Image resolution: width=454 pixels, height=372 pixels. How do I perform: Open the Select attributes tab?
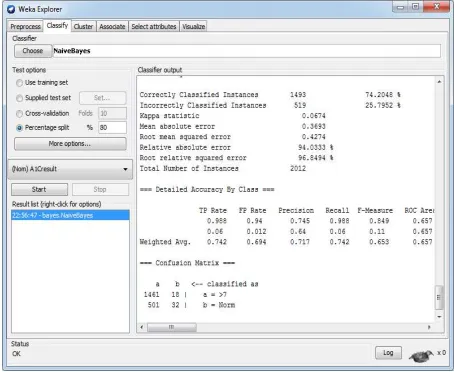[x=154, y=26]
